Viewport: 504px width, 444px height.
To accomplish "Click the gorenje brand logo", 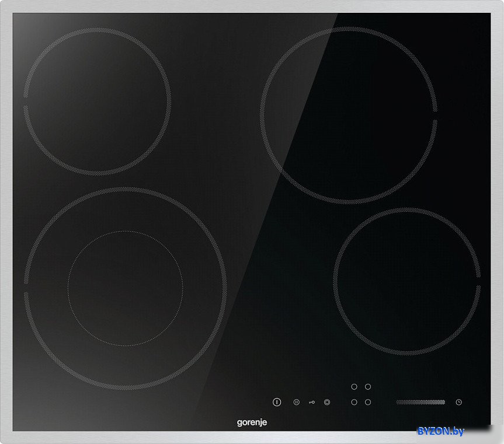I will 252,422.
